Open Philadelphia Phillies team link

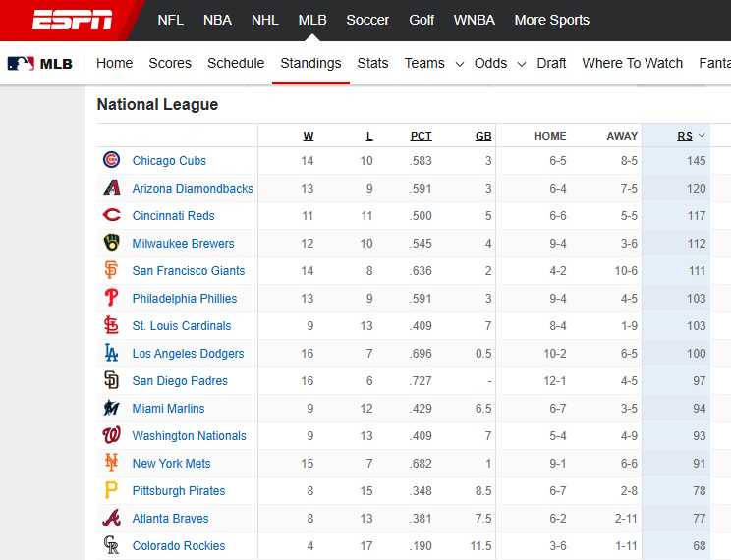(x=185, y=299)
